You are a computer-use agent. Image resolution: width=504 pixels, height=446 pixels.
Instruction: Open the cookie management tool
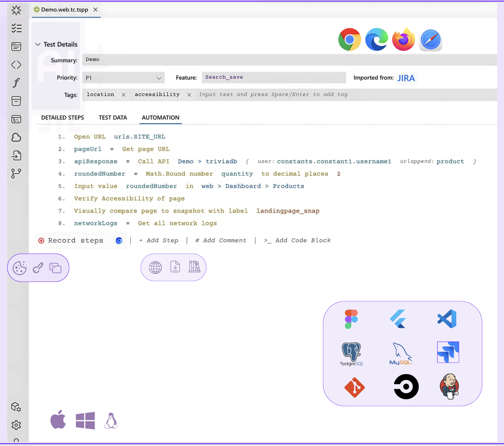[x=20, y=267]
